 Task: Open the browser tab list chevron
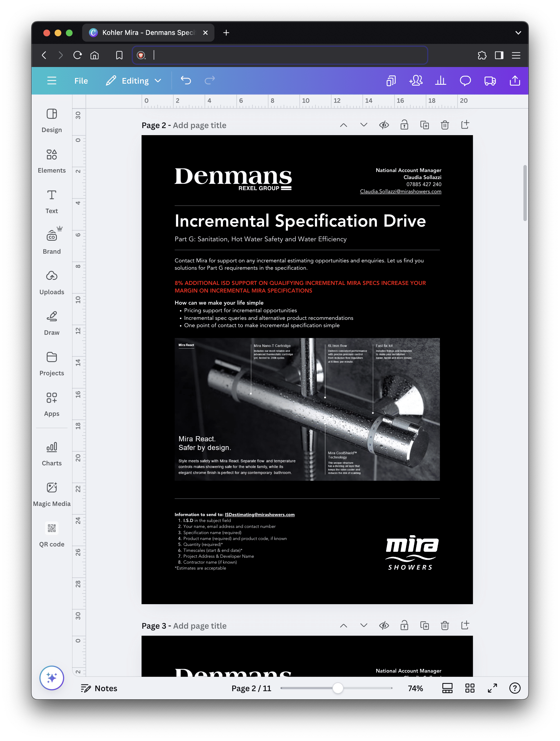click(x=518, y=33)
